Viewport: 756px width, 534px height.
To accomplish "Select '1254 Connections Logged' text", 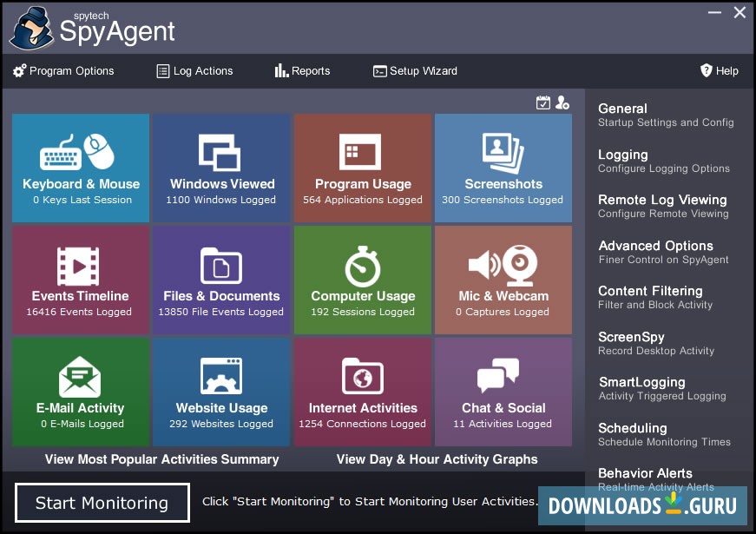I will click(x=363, y=424).
